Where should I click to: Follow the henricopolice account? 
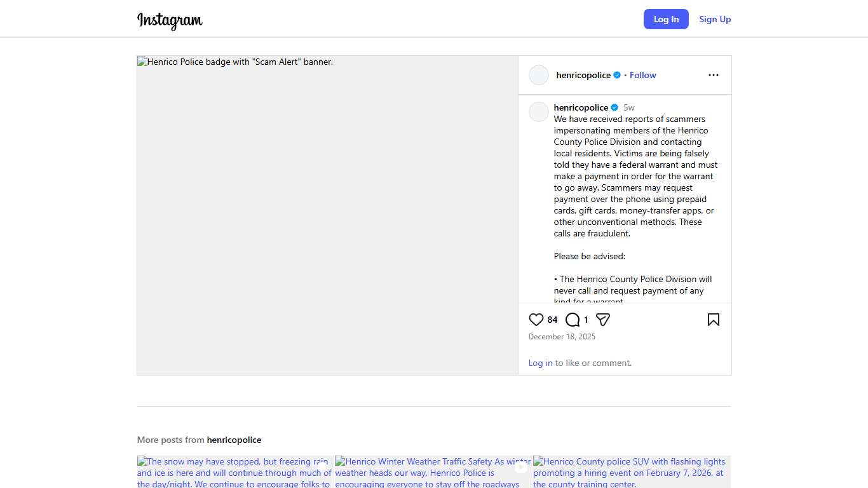642,75
